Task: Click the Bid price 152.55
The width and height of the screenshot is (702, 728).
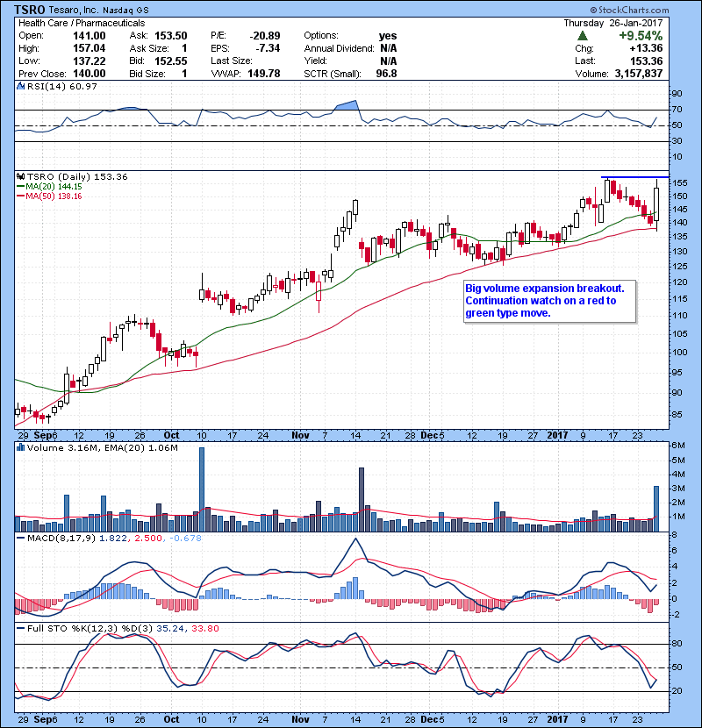Action: tap(171, 61)
